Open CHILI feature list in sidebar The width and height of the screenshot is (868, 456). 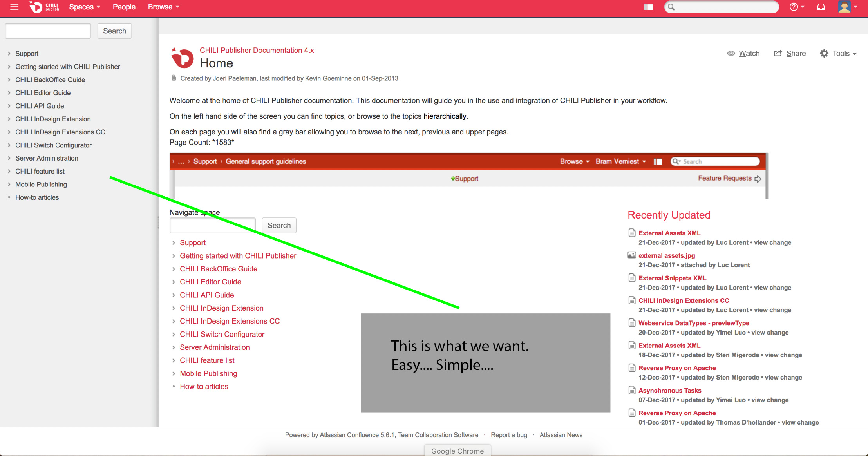tap(40, 171)
